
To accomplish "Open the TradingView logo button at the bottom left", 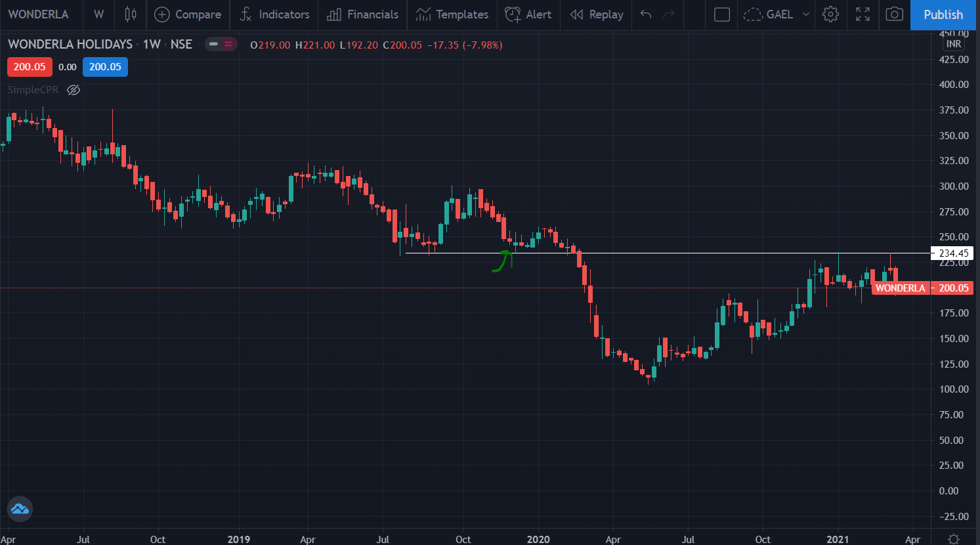I will pyautogui.click(x=20, y=509).
